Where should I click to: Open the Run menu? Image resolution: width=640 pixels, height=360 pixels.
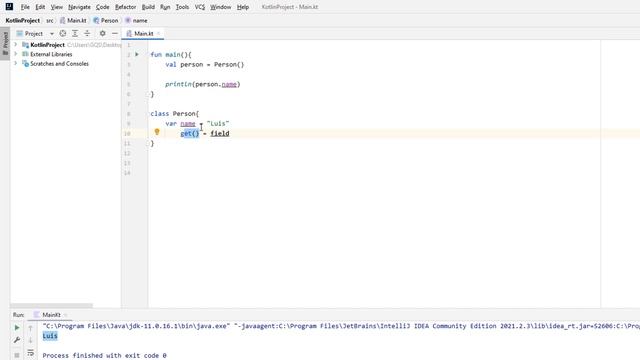[x=165, y=7]
